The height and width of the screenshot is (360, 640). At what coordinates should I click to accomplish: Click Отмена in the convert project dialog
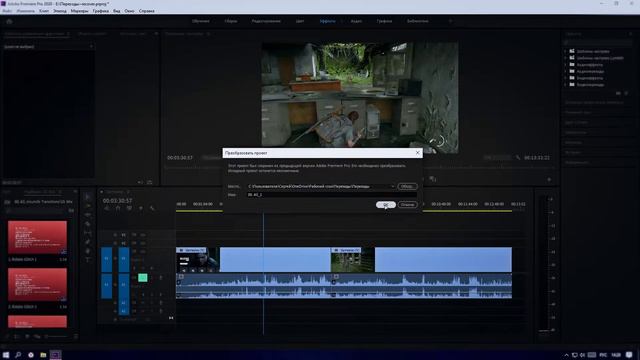(407, 204)
